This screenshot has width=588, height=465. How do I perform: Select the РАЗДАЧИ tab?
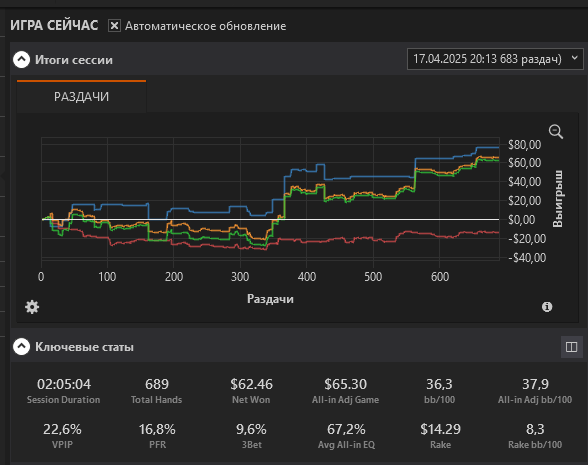click(x=81, y=96)
